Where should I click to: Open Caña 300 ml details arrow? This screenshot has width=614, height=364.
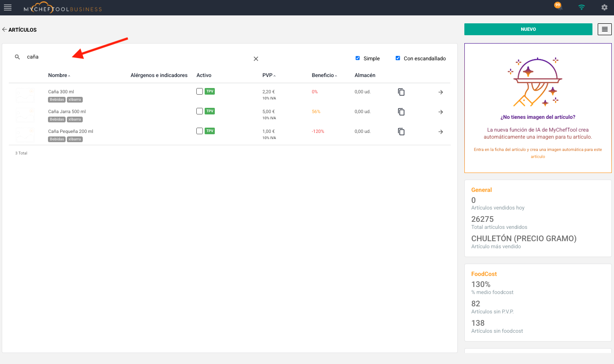[x=441, y=92]
